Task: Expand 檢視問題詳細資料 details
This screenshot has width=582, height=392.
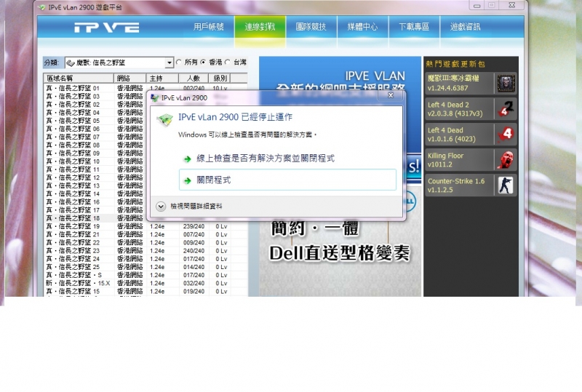Action: click(161, 207)
